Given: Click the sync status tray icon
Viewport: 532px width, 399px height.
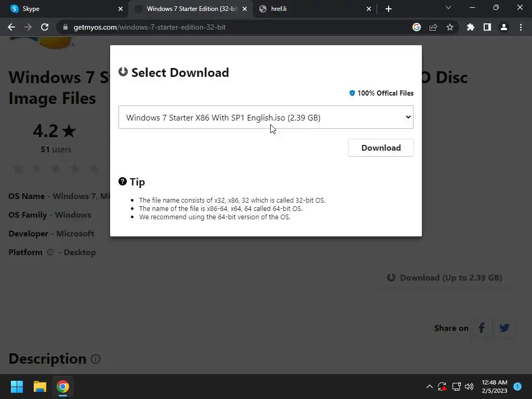Looking at the screenshot, I should [x=442, y=387].
